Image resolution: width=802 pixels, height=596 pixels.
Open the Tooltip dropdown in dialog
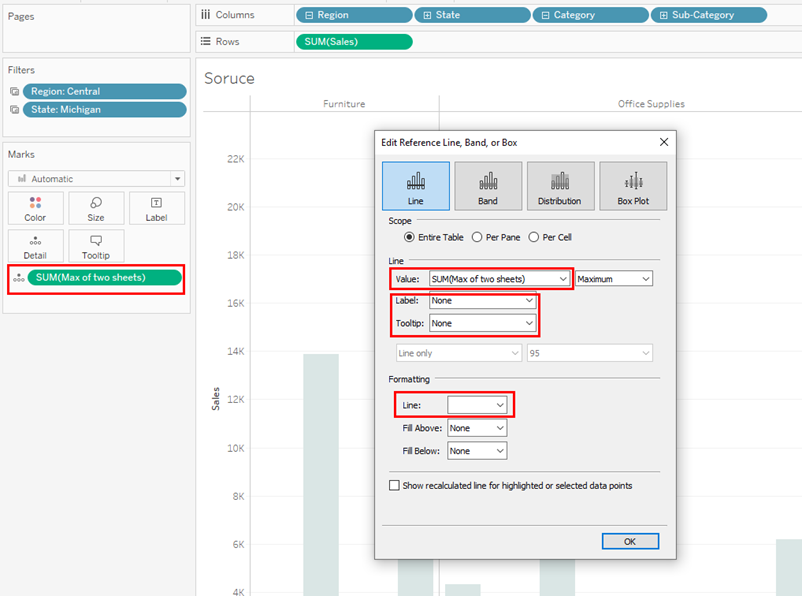pyautogui.click(x=482, y=323)
